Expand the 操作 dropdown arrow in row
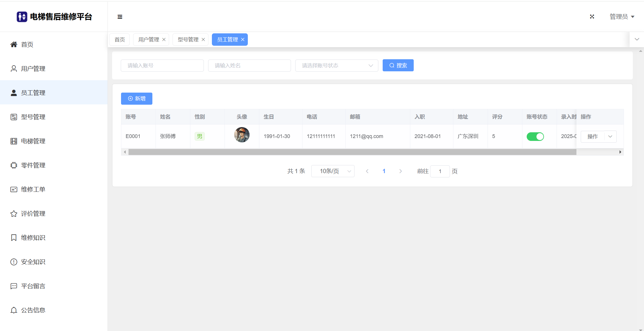Screen dimensions: 644x331 [x=610, y=137]
